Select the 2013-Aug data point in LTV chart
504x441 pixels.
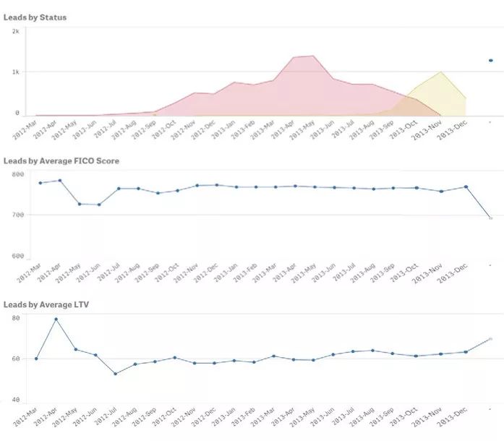(x=373, y=351)
